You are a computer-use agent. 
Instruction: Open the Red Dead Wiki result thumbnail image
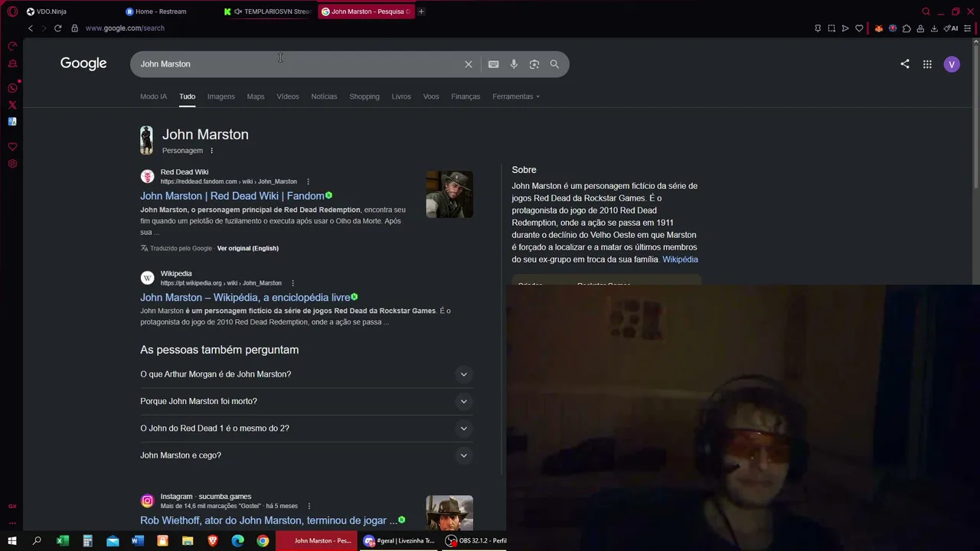pyautogui.click(x=449, y=194)
